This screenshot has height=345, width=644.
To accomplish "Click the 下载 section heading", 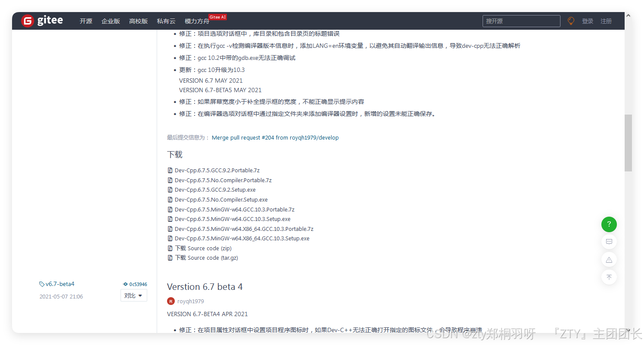I will (x=175, y=155).
